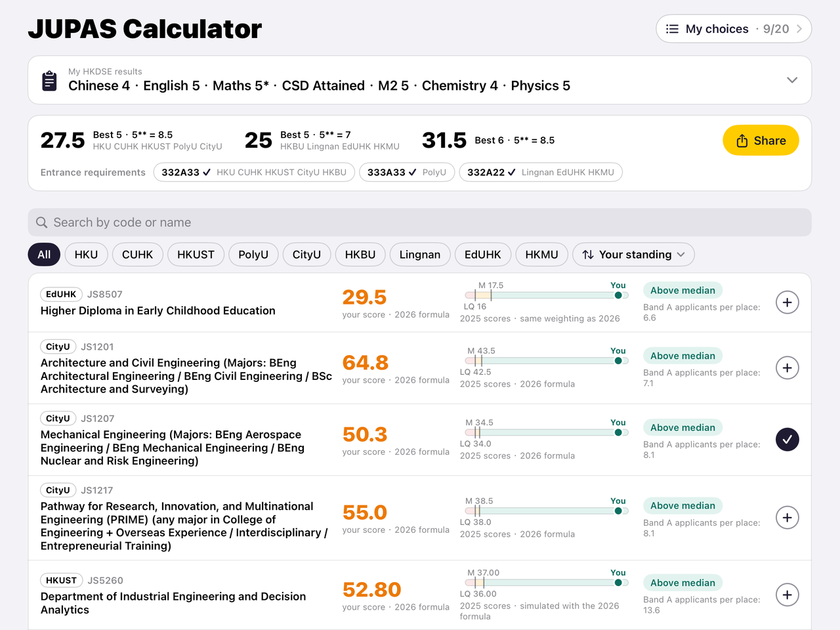Screen dimensions: 840x630
Task: Filter programmes by HKMU
Action: (541, 255)
